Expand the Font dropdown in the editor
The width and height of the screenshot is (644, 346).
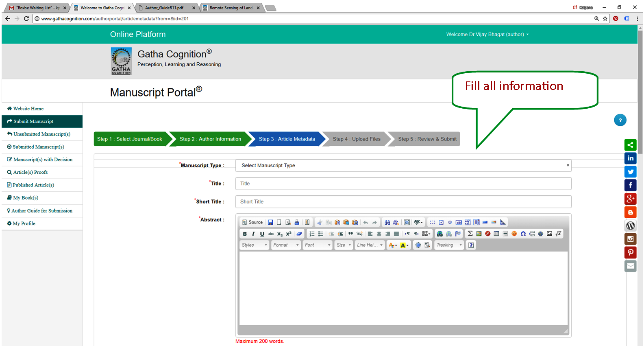[x=318, y=245]
